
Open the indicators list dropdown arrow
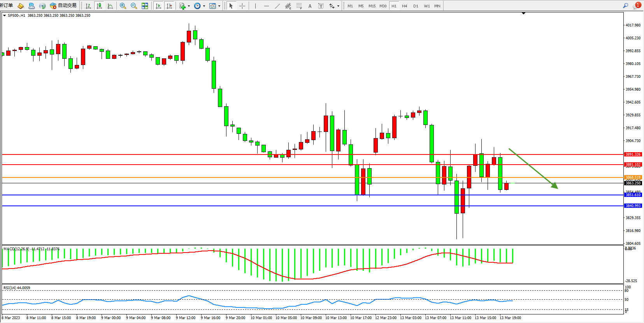(x=189, y=6)
